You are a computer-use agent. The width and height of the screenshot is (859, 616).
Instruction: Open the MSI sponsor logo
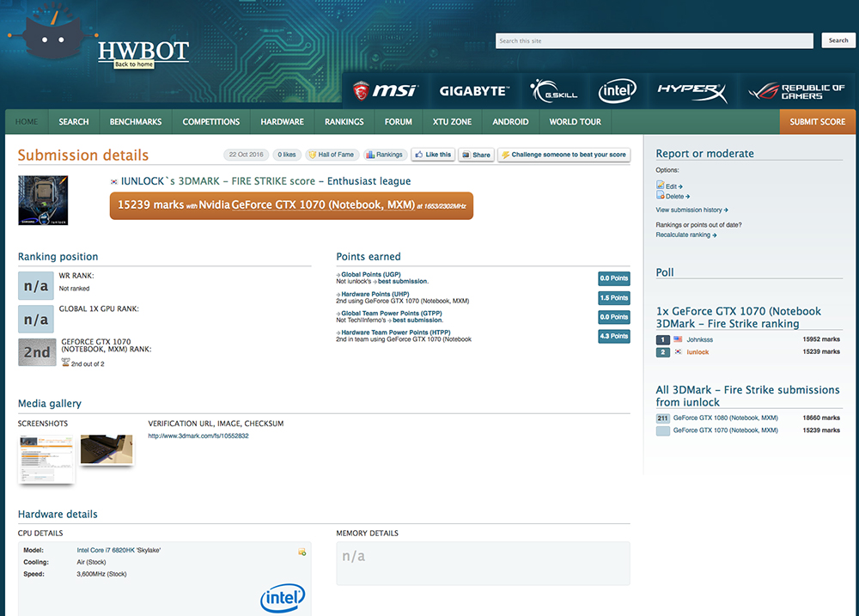pos(386,90)
